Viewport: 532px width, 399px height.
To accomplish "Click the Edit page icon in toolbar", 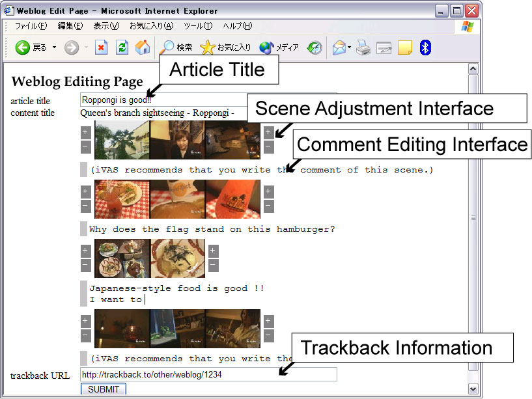I will pyautogui.click(x=384, y=48).
